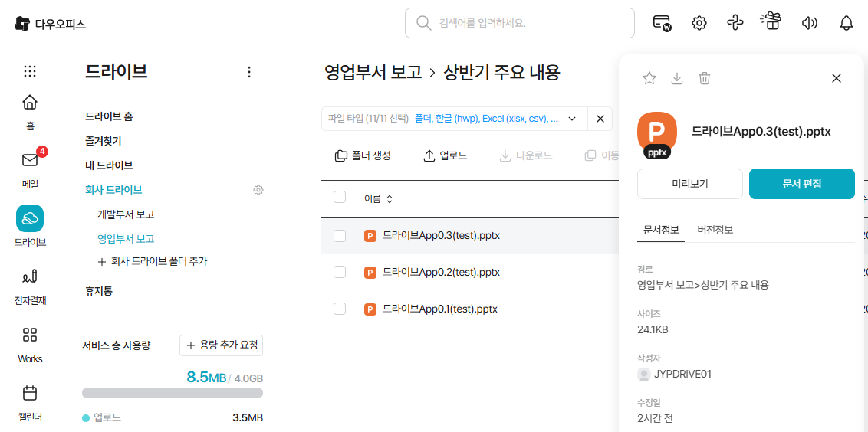This screenshot has height=432, width=868.
Task: Click the 용량 추가 요청 button
Action: coord(221,345)
